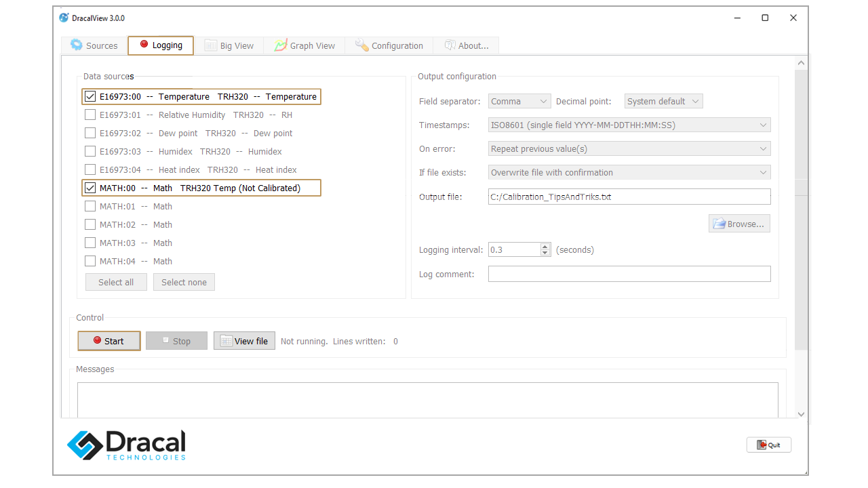Open the Decimal point System default dropdown
The width and height of the screenshot is (868, 488).
click(663, 101)
